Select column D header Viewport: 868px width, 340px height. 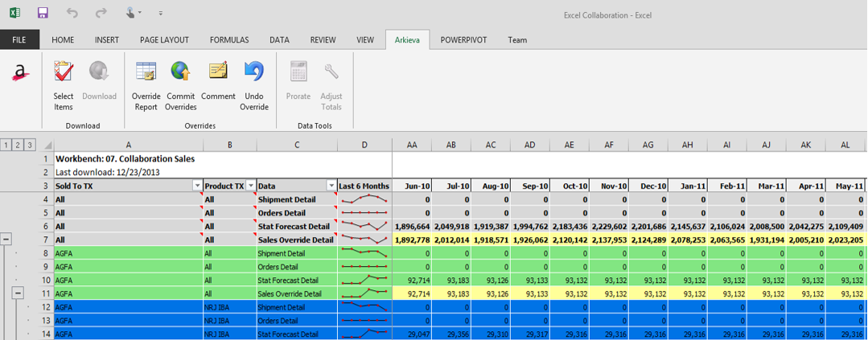(364, 145)
